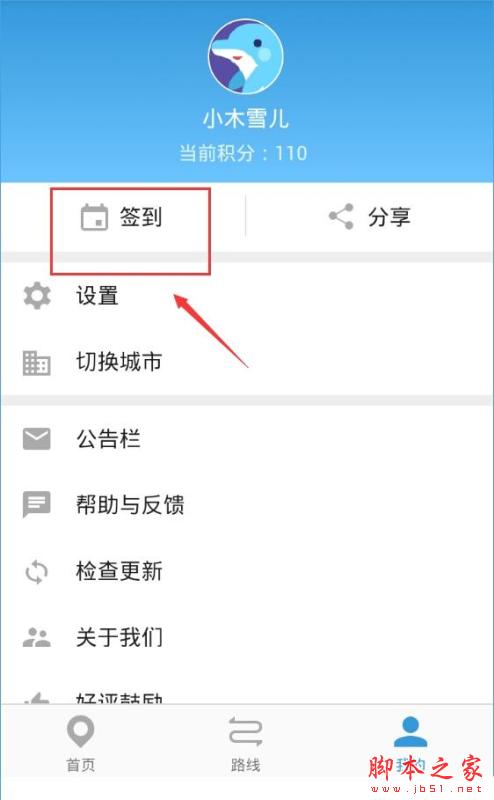The image size is (494, 800).
Task: Switch to the 路线 routes tab
Action: (245, 744)
